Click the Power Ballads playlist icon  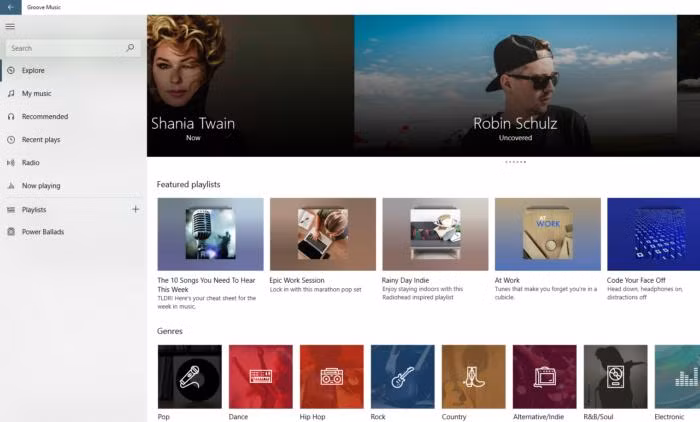pyautogui.click(x=11, y=232)
